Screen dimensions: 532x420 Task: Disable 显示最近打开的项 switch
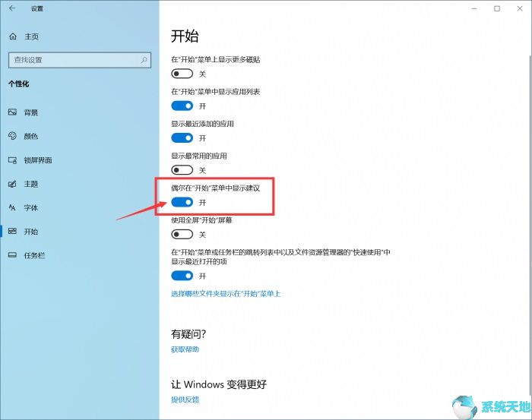[x=182, y=276]
